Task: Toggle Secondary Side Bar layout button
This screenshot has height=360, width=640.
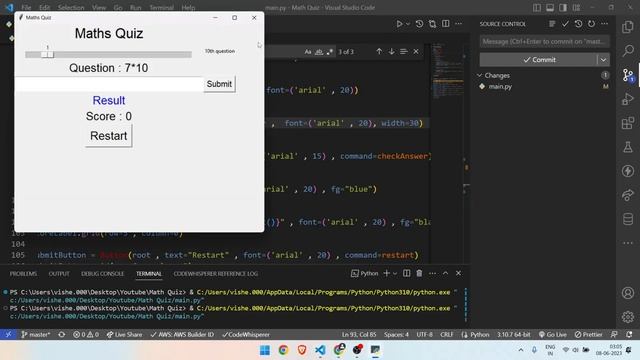Action: pos(563,7)
